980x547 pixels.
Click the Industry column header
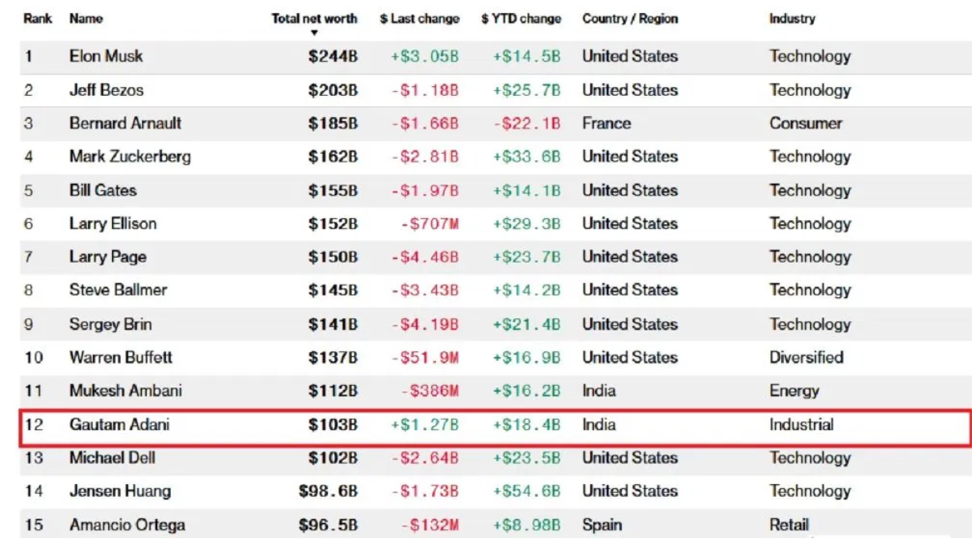click(x=791, y=19)
